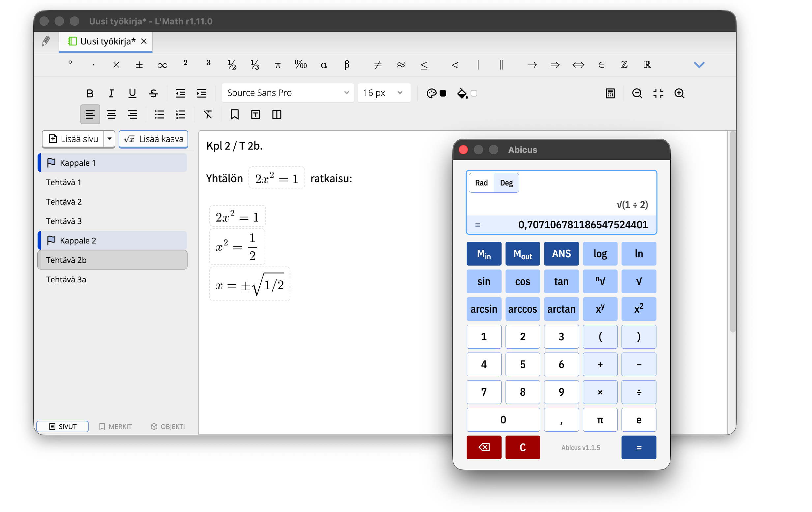
Task: Switch calculator to Deg mode
Action: pos(506,183)
